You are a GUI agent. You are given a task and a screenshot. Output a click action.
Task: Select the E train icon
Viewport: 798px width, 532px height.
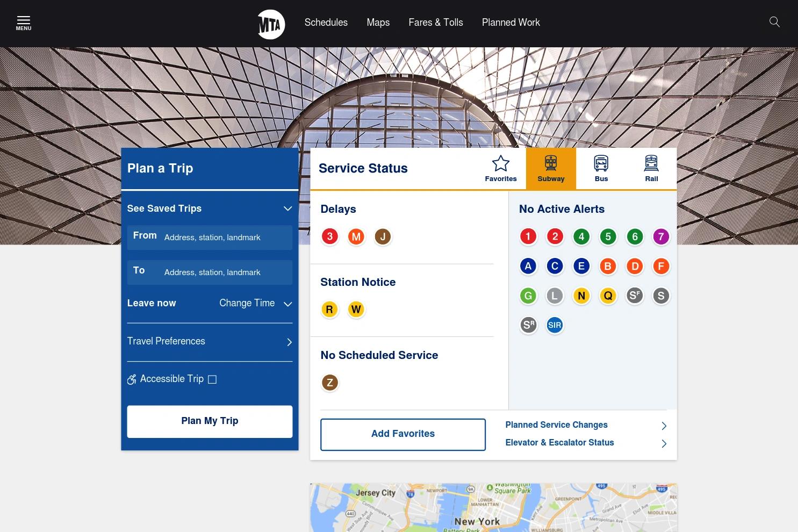(581, 266)
